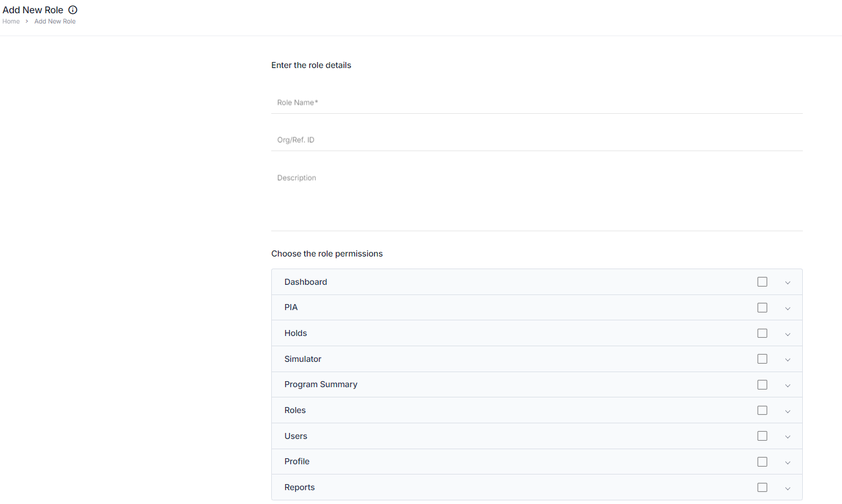Click the info icon beside Add New Role
The image size is (842, 504).
coord(73,10)
